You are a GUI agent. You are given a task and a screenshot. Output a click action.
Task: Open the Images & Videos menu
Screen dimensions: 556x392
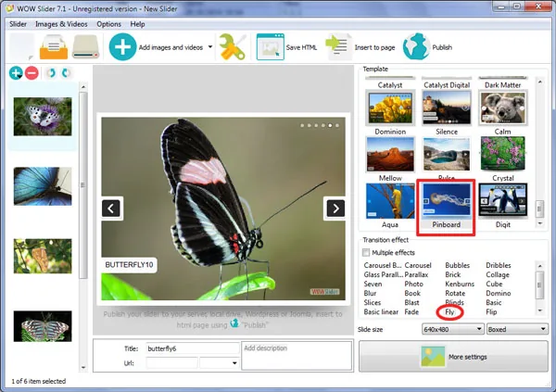[x=61, y=24]
